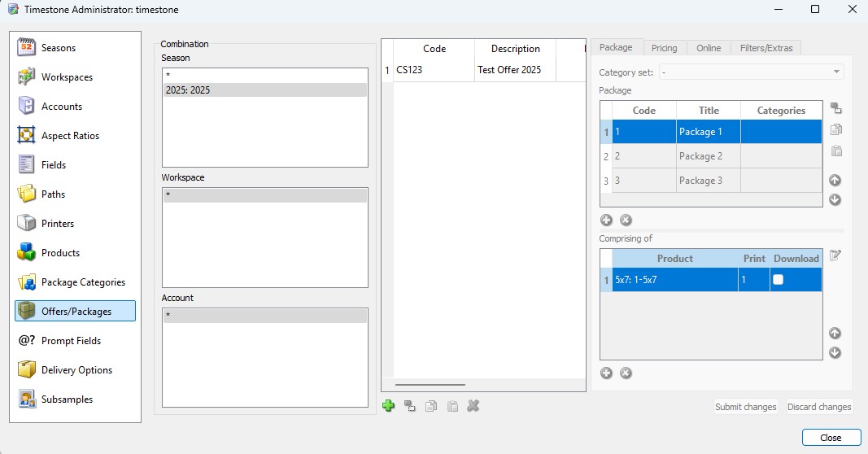Move package up arrow
868x454 pixels.
835,180
